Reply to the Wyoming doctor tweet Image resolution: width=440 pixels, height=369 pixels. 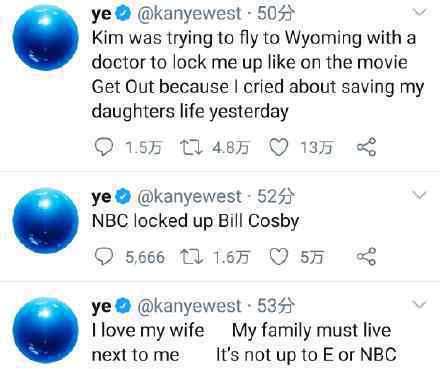coord(104,147)
